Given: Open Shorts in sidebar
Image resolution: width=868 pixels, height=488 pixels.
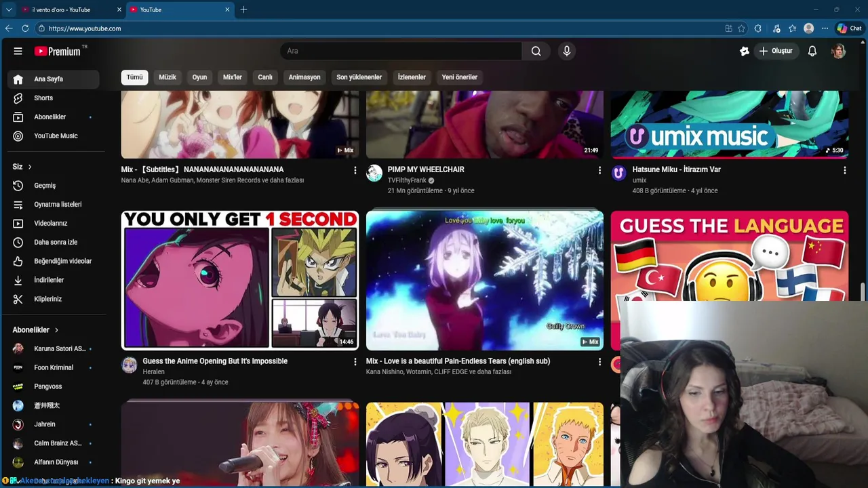Looking at the screenshot, I should (54, 98).
